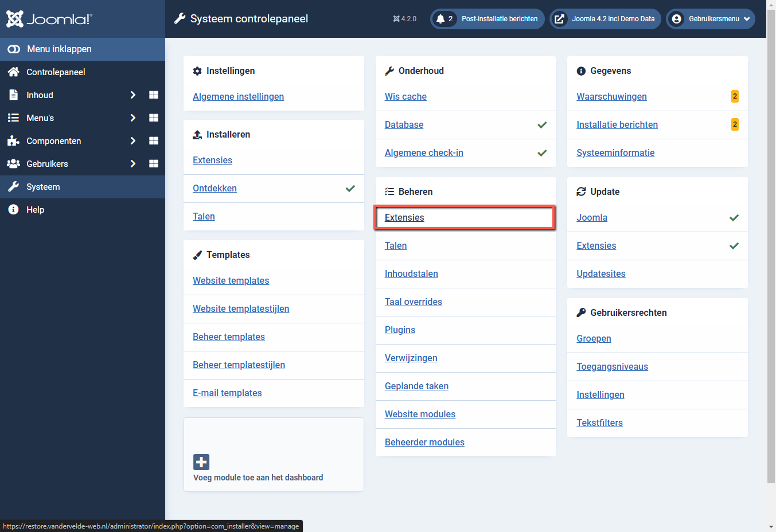The width and height of the screenshot is (776, 532).
Task: Open the Inhoud dashboard grid icon
Action: [153, 95]
